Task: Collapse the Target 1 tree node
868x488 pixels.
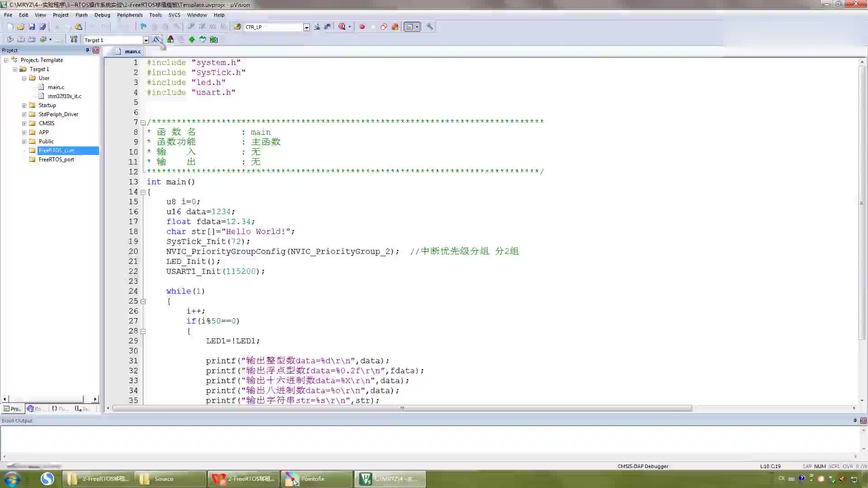Action: [x=15, y=69]
